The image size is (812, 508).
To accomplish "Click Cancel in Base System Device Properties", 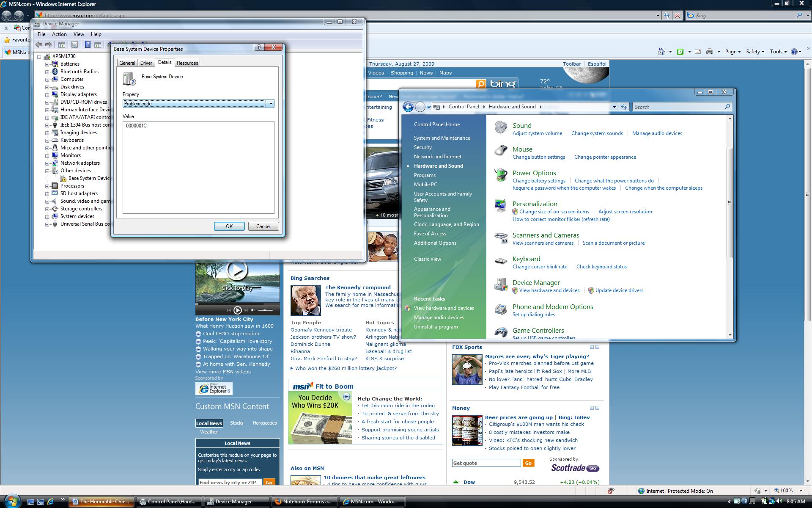I will pyautogui.click(x=263, y=226).
